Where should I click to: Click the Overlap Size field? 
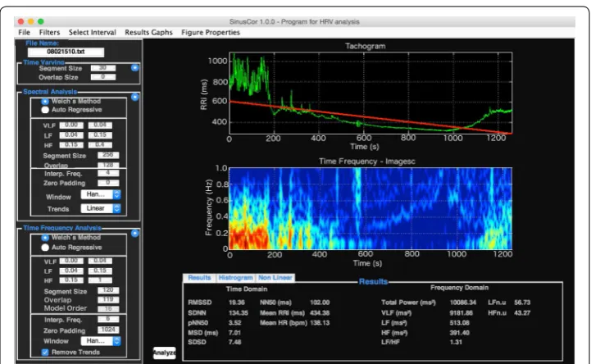(x=103, y=77)
